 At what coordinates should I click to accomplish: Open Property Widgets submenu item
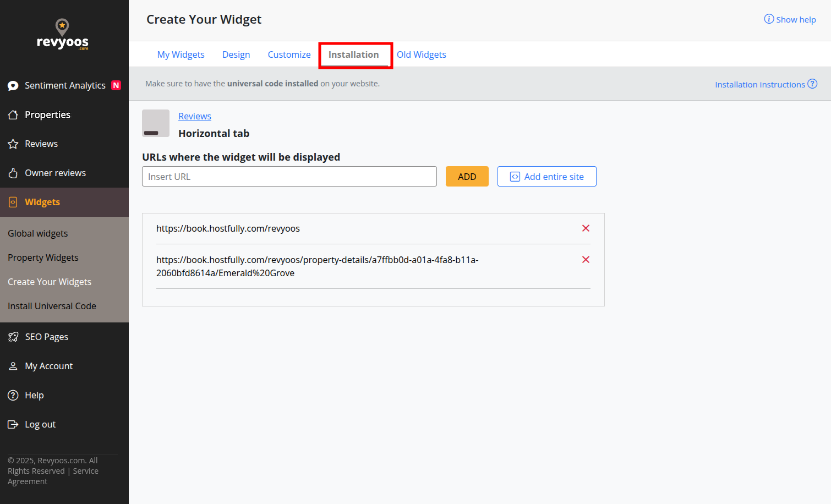pos(43,258)
